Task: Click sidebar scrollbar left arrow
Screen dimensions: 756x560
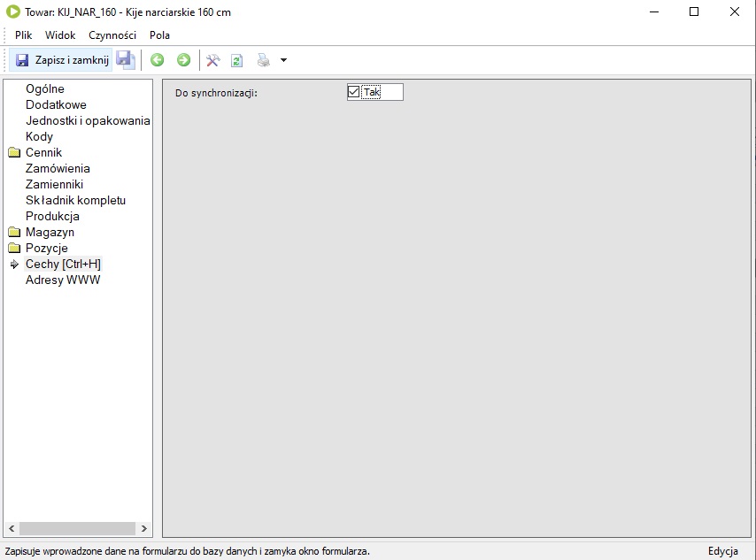Action: point(12,528)
